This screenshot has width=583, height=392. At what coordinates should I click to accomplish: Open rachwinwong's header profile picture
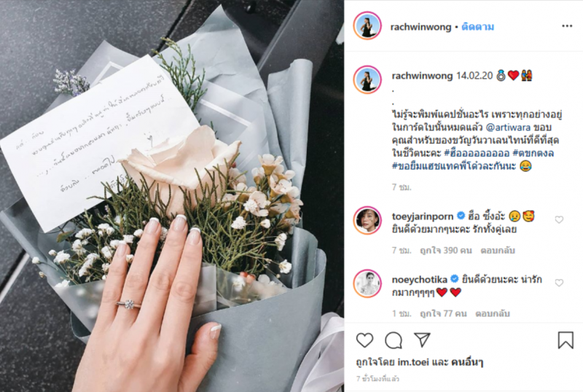coord(367,26)
